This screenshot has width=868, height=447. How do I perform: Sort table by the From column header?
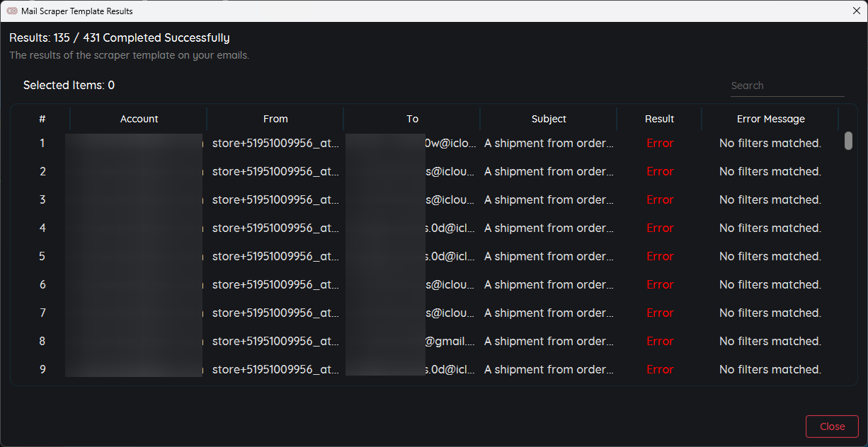(x=275, y=119)
